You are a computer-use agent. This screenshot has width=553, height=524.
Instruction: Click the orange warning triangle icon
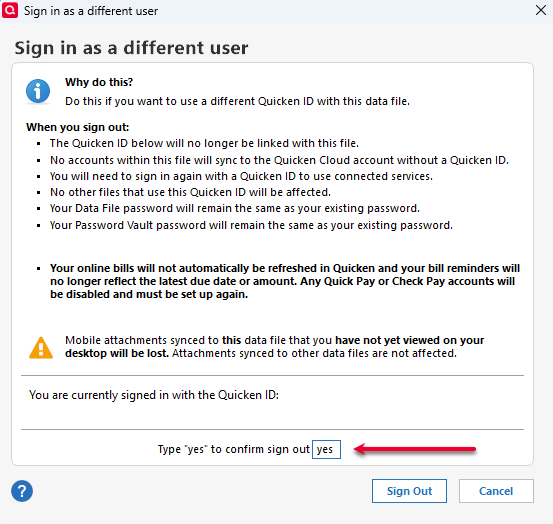[x=41, y=348]
